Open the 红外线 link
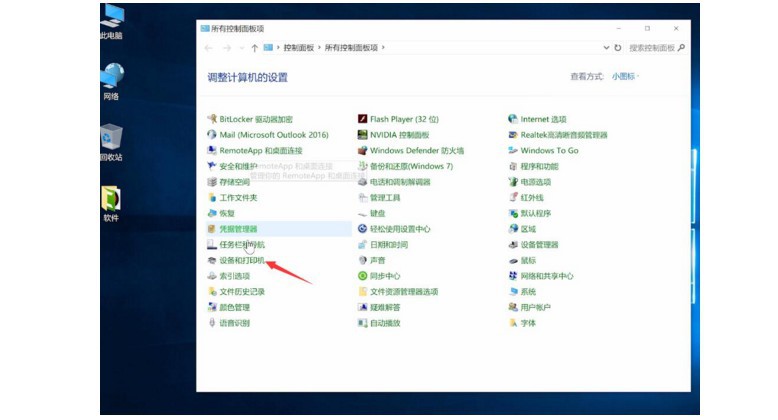Viewport: 778px width, 420px height. (x=532, y=198)
